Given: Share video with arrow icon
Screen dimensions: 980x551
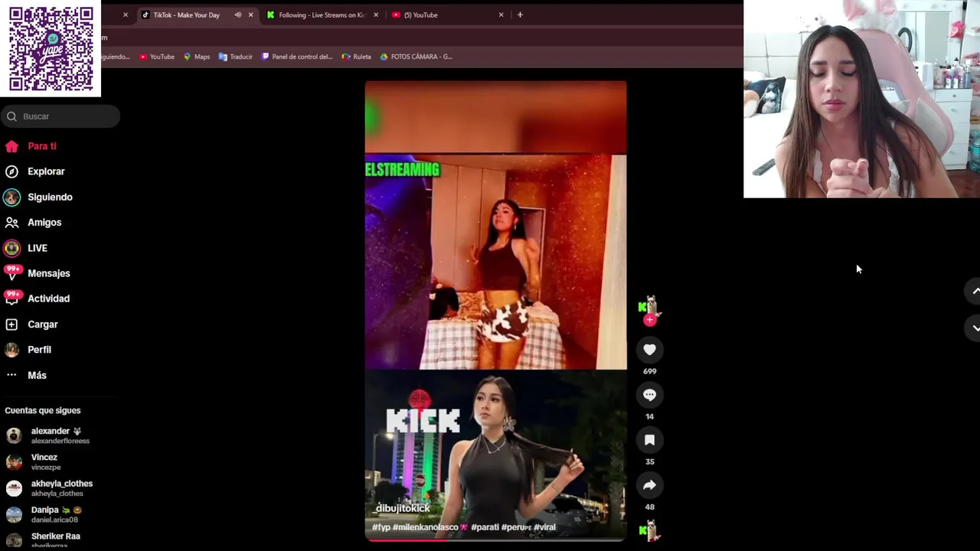Looking at the screenshot, I should (649, 485).
